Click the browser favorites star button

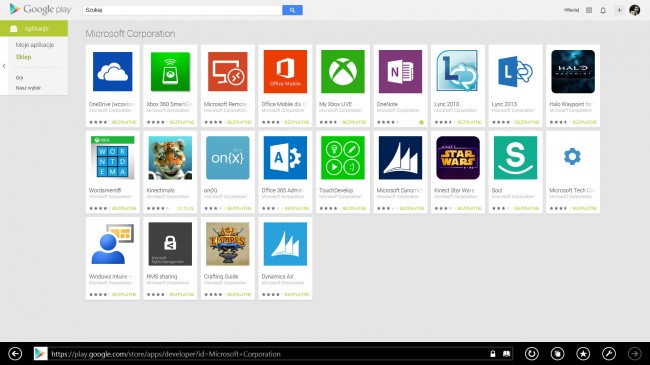point(583,354)
